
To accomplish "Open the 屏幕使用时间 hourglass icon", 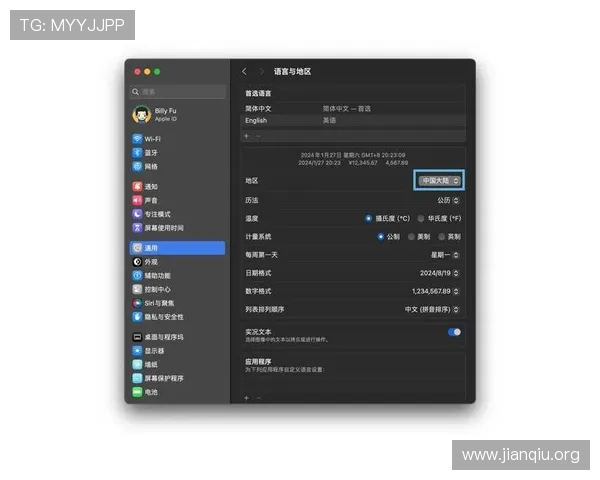I will (137, 228).
